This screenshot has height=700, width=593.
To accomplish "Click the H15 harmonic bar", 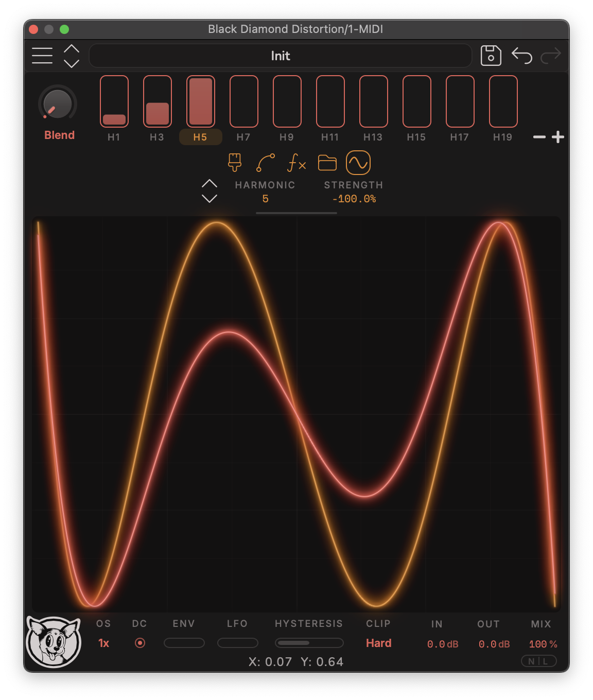I will [x=417, y=101].
